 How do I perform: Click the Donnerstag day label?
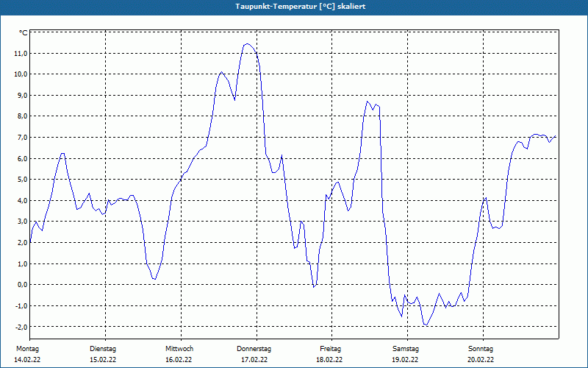click(254, 349)
